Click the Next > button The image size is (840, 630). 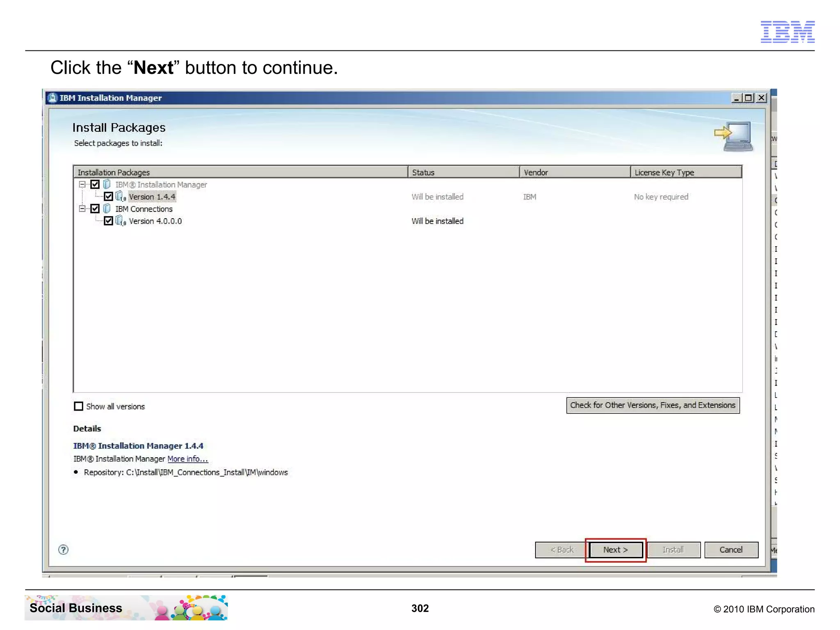coord(615,550)
